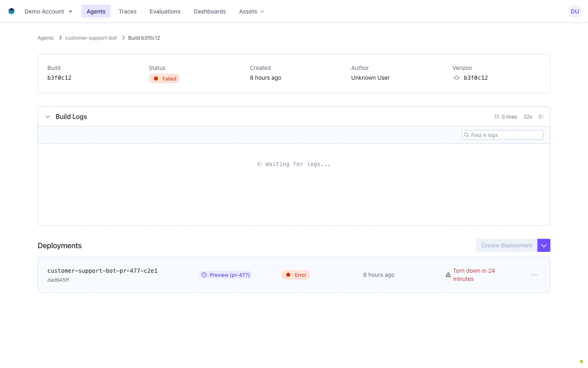Click the 0 lines counter

coord(509,117)
